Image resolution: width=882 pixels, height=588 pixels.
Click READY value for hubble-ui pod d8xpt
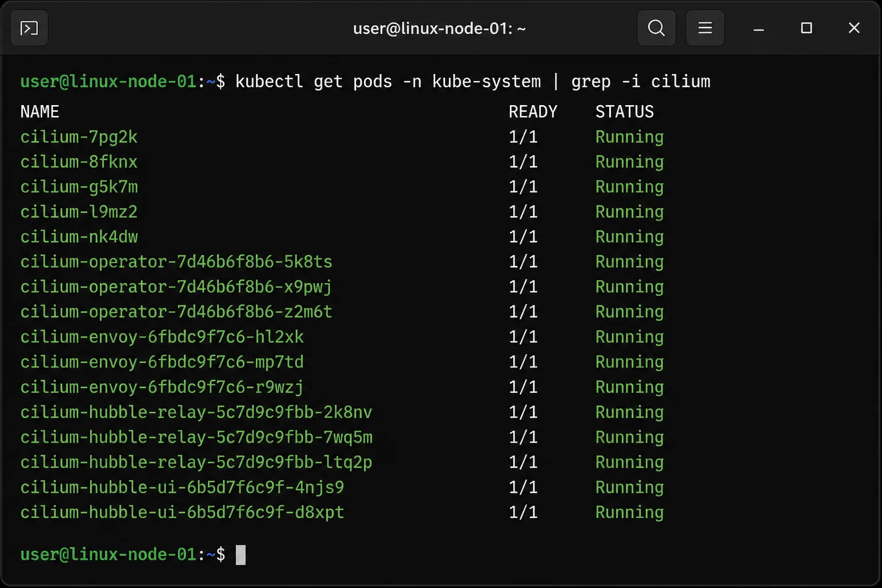(x=523, y=513)
